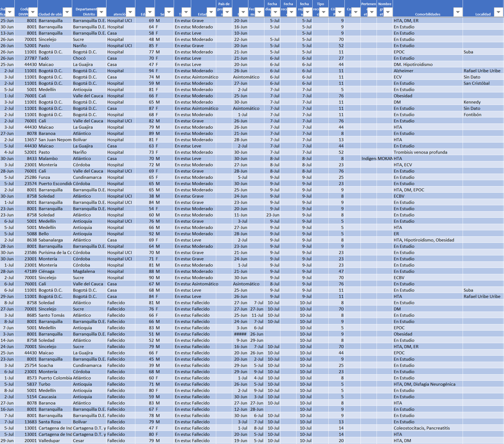Select the 'Funza' city cell
Image resolution: width=504 pixels, height=444 pixels.
tap(55, 177)
